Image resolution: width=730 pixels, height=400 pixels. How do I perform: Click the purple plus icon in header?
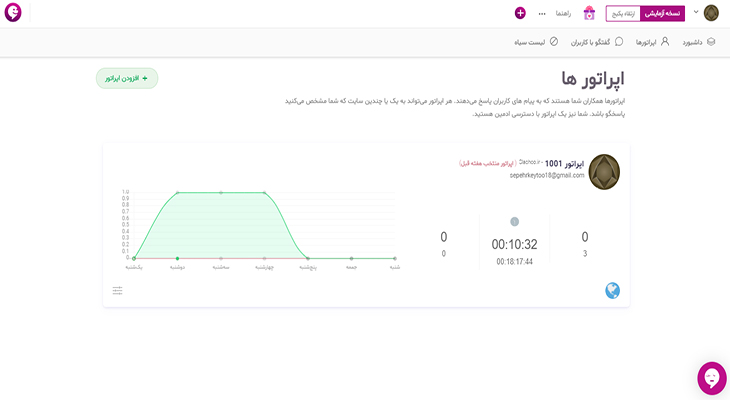pyautogui.click(x=520, y=13)
